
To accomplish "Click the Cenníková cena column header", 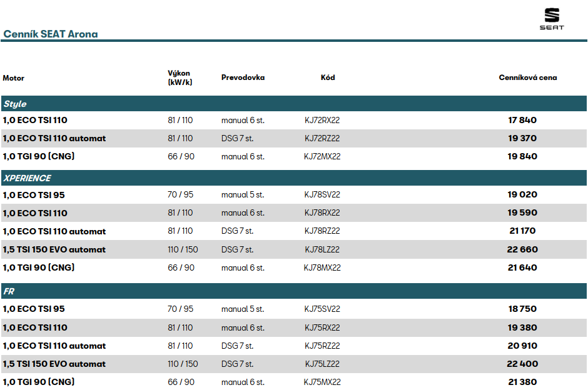I will coord(527,77).
